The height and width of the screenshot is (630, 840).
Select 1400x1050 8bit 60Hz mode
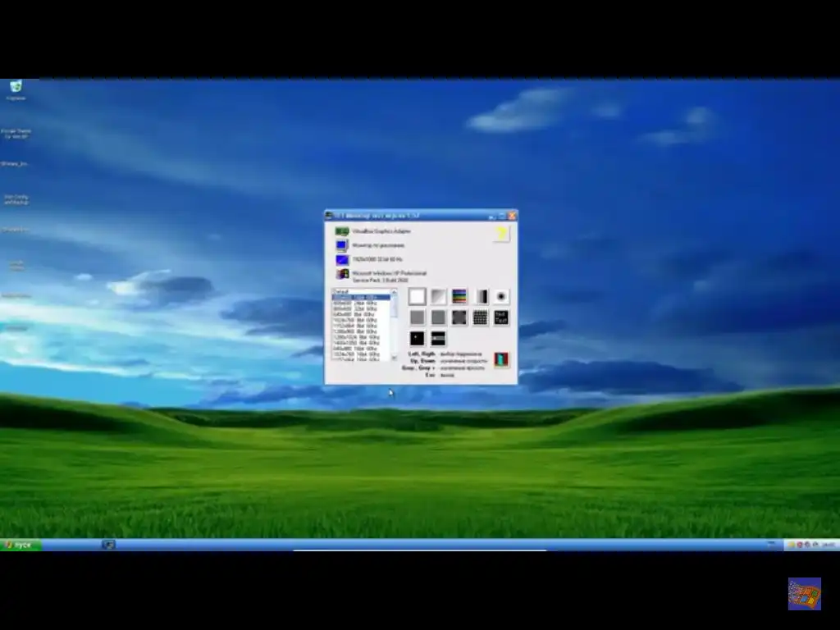click(x=361, y=343)
